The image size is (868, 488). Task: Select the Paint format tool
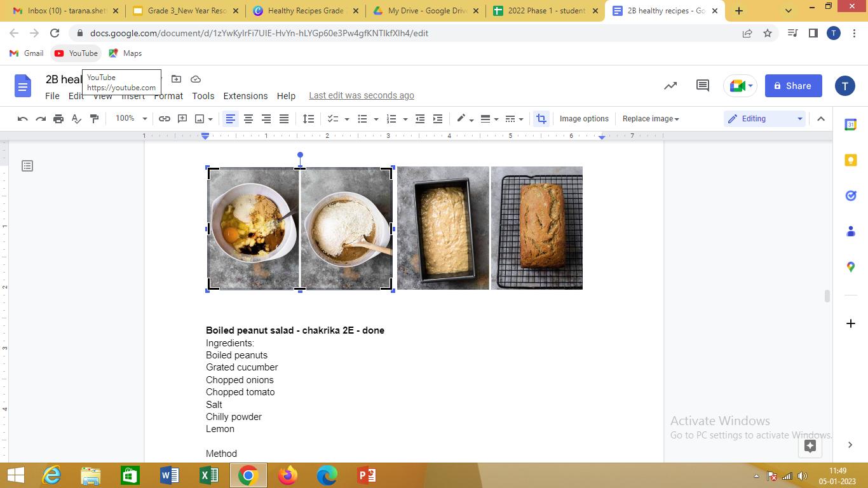94,119
